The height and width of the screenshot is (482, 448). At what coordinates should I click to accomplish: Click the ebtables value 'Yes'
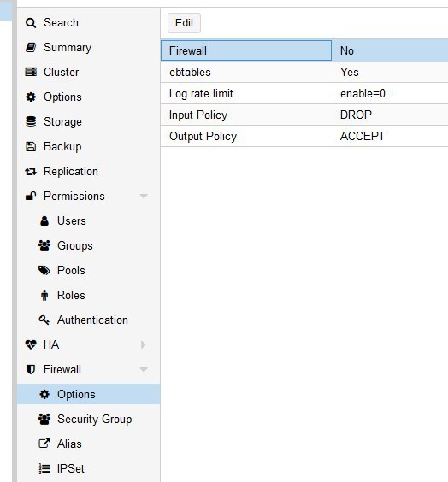(x=350, y=73)
